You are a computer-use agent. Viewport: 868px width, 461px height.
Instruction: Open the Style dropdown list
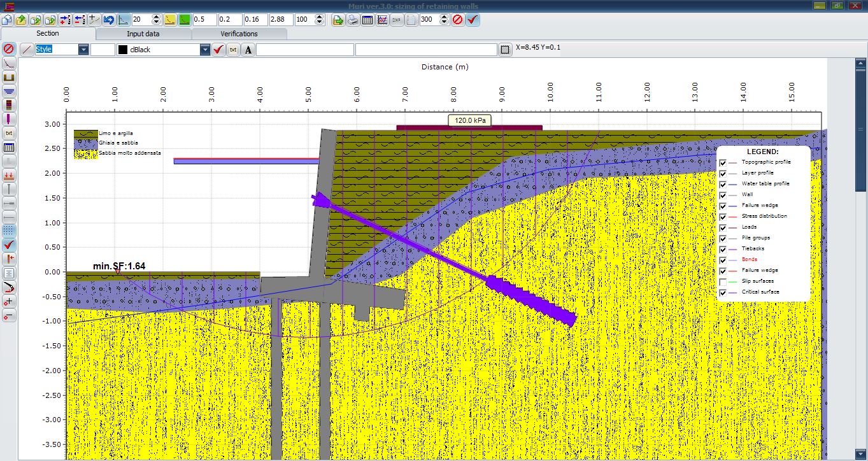coord(83,50)
